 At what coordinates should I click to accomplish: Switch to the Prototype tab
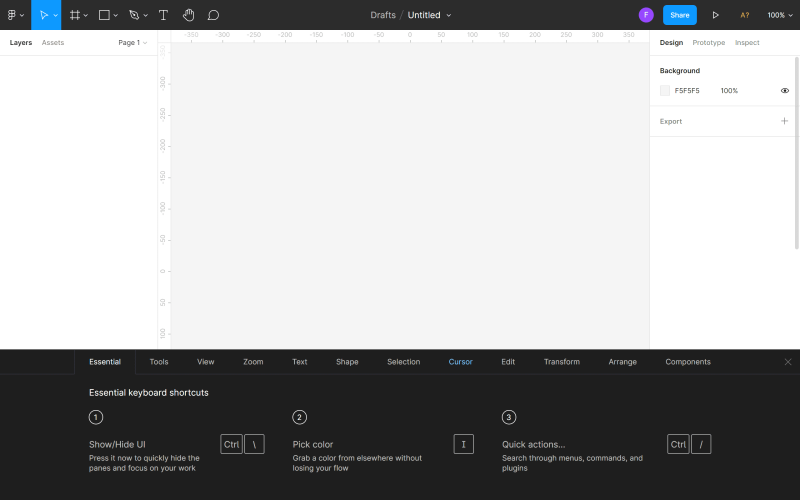click(x=709, y=42)
